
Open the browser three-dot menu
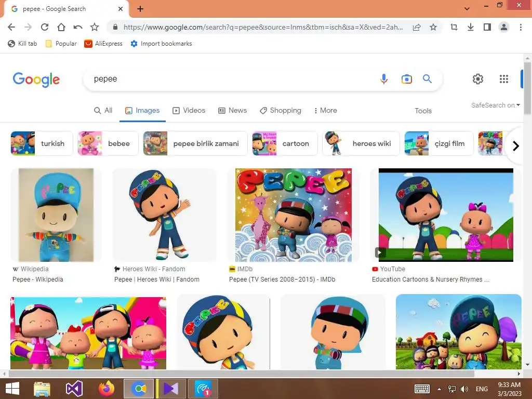point(521,27)
